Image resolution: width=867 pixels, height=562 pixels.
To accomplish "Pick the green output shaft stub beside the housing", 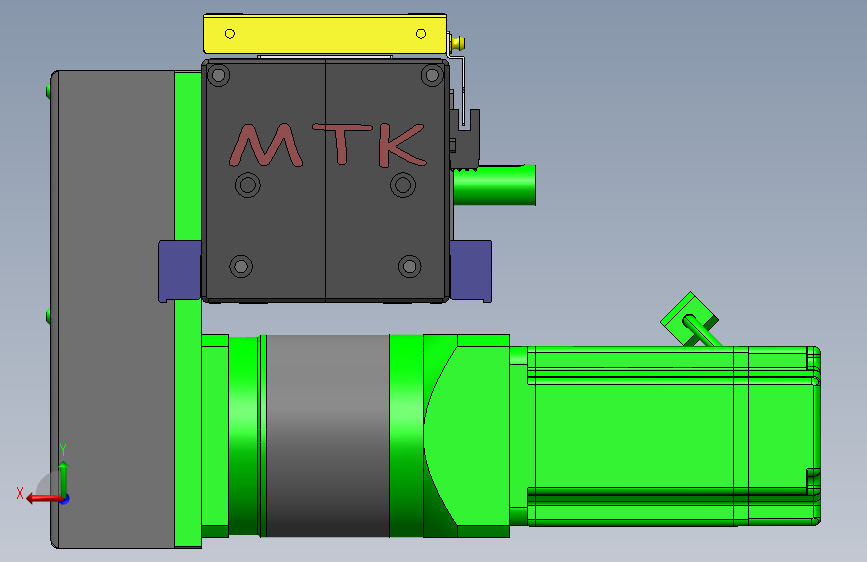I will point(494,185).
